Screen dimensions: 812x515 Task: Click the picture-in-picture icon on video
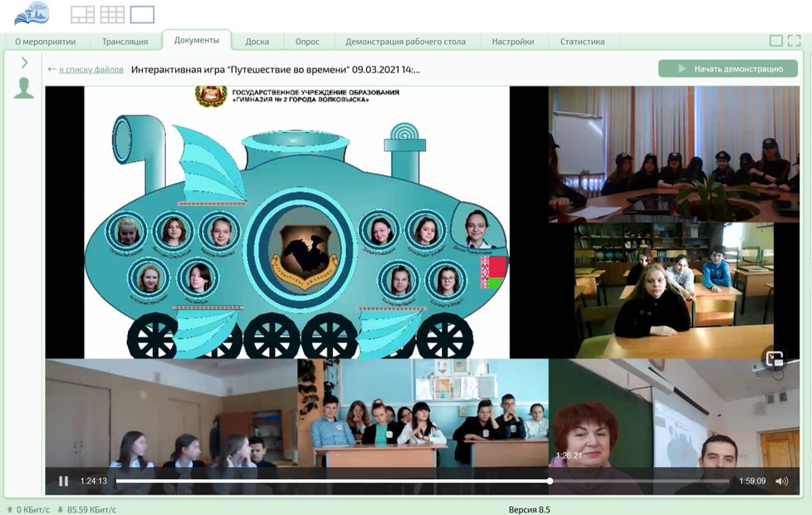pyautogui.click(x=774, y=358)
